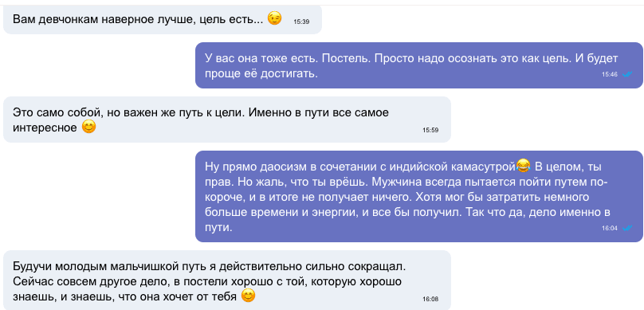Select the message starting "Будучи молодым мальчишкой"
644x310 pixels.
click(x=227, y=280)
